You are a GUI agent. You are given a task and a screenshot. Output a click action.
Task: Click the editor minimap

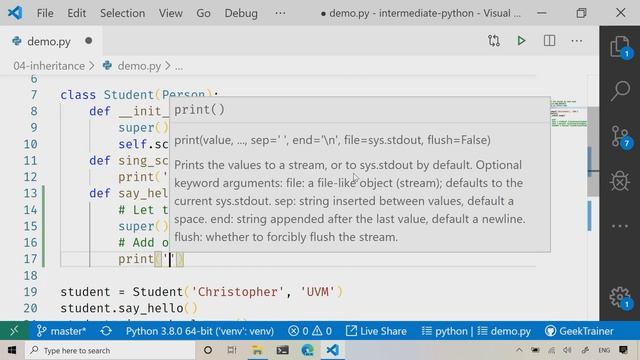(569, 114)
